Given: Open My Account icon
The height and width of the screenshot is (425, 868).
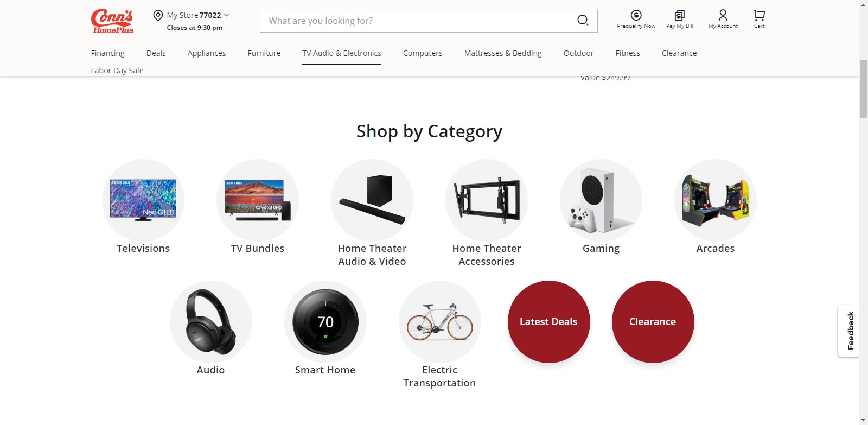Looking at the screenshot, I should tap(723, 15).
